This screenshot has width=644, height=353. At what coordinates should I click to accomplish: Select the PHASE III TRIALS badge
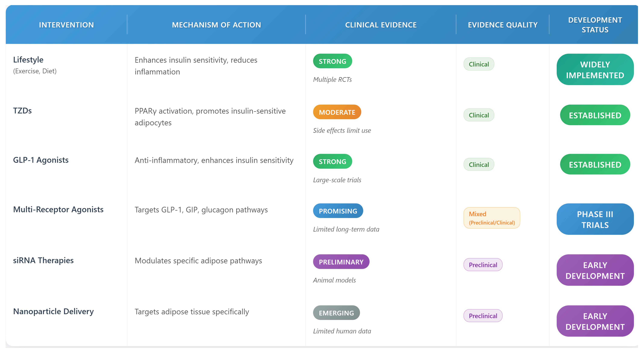point(595,219)
